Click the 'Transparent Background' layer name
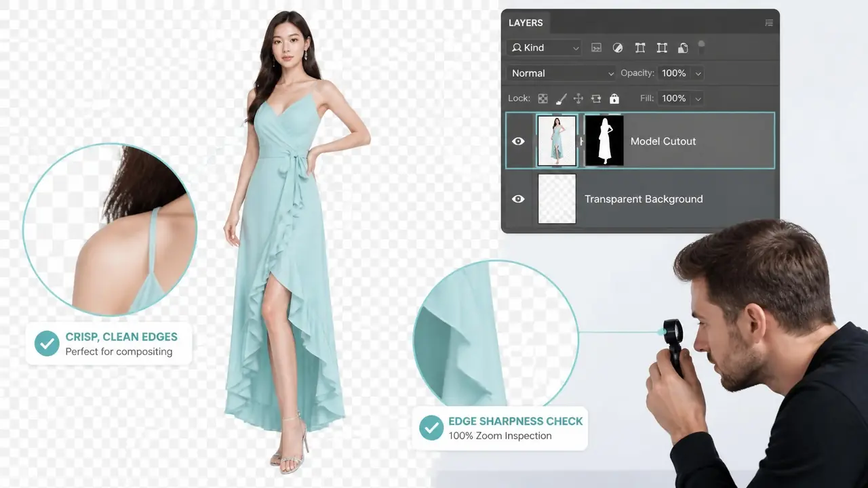Image resolution: width=868 pixels, height=488 pixels. [644, 199]
